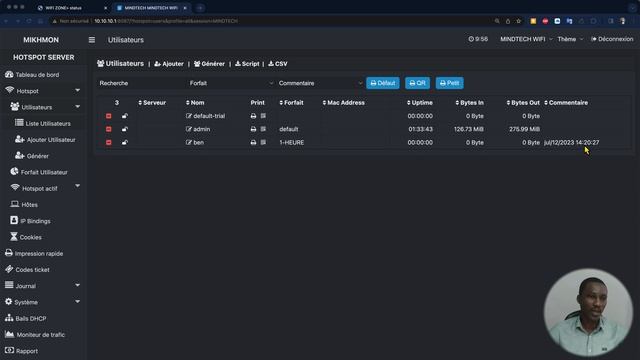The height and width of the screenshot is (360, 640).
Task: Delete the ben user with red icon
Action: (x=109, y=142)
